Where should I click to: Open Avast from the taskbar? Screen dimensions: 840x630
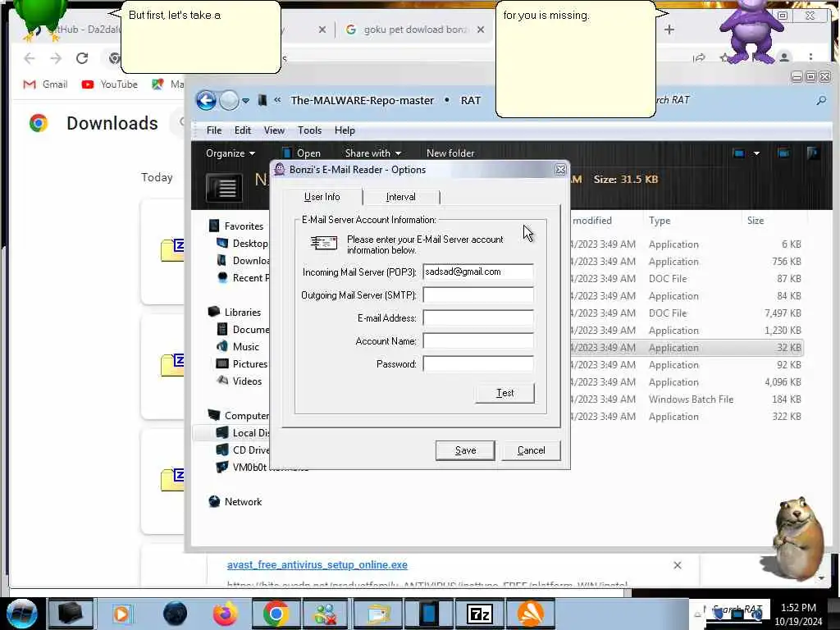coord(531,614)
